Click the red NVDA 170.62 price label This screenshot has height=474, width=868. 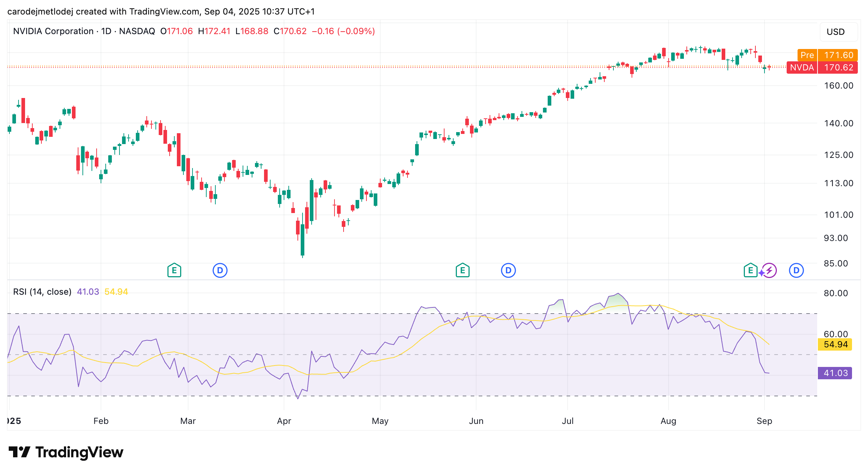pos(822,68)
